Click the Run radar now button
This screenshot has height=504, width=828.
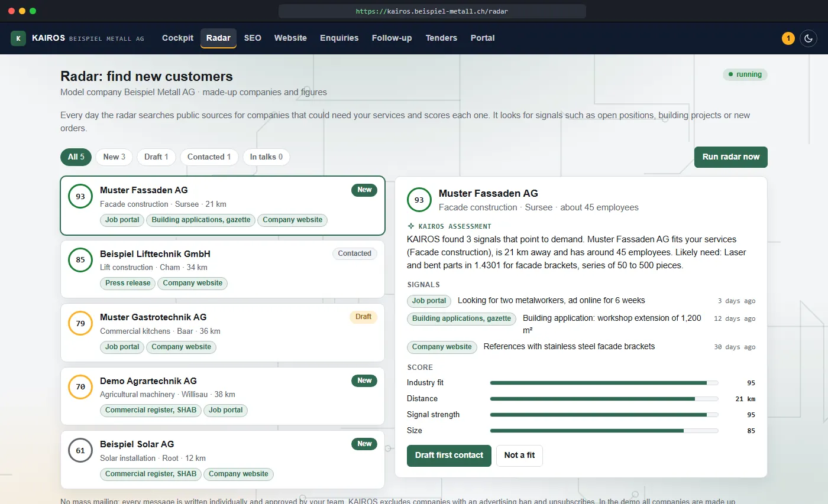pyautogui.click(x=730, y=157)
